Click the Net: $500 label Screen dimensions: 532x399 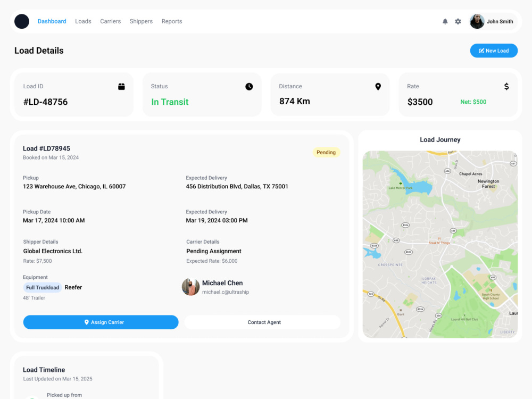[x=473, y=102]
